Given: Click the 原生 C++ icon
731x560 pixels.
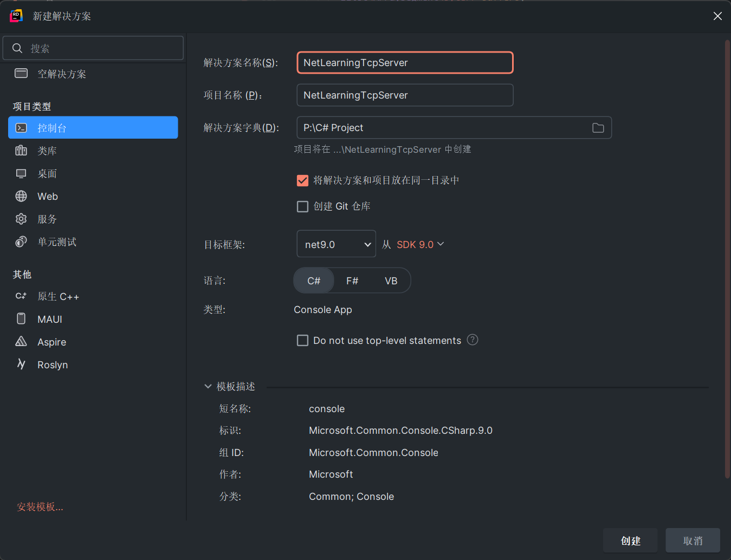Looking at the screenshot, I should click(21, 296).
